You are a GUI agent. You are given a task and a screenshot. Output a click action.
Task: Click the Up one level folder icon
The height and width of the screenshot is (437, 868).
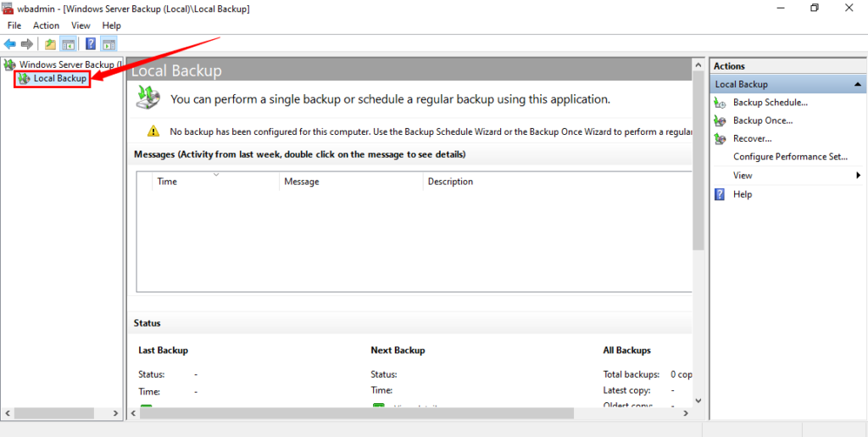pos(50,44)
